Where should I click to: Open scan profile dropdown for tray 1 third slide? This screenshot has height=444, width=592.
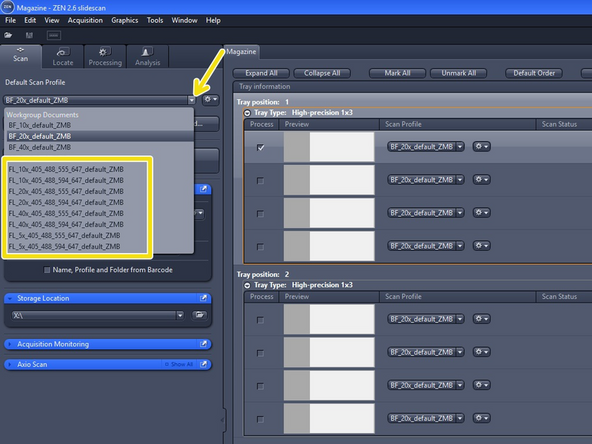[x=460, y=213]
